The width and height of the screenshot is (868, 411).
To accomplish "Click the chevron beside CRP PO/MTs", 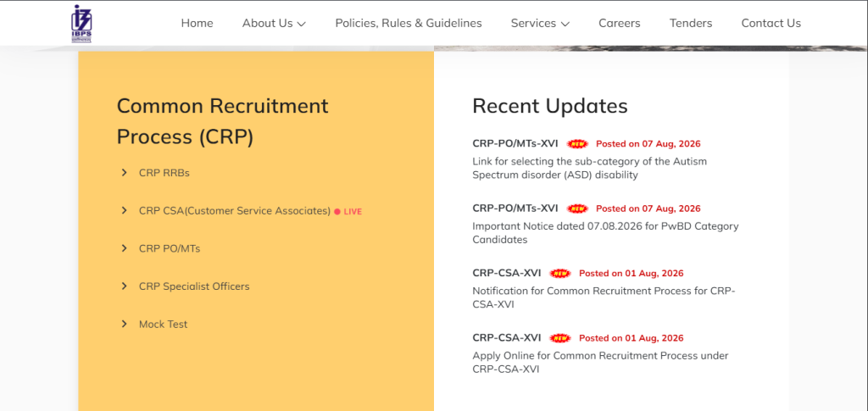I will (124, 248).
